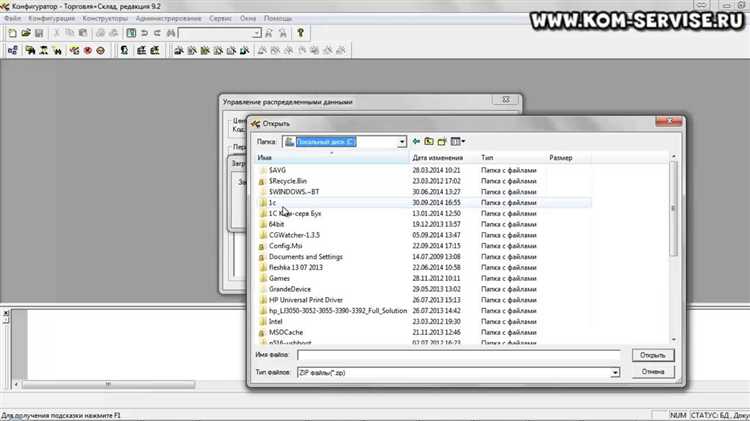Sort by the Размер column header
The image size is (750, 421).
coord(569,157)
